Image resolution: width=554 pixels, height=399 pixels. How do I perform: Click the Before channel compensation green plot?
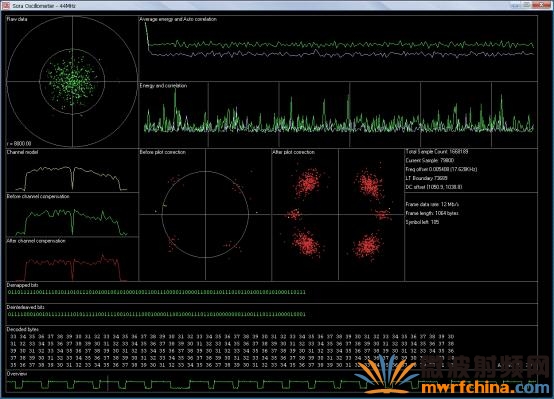[72, 215]
